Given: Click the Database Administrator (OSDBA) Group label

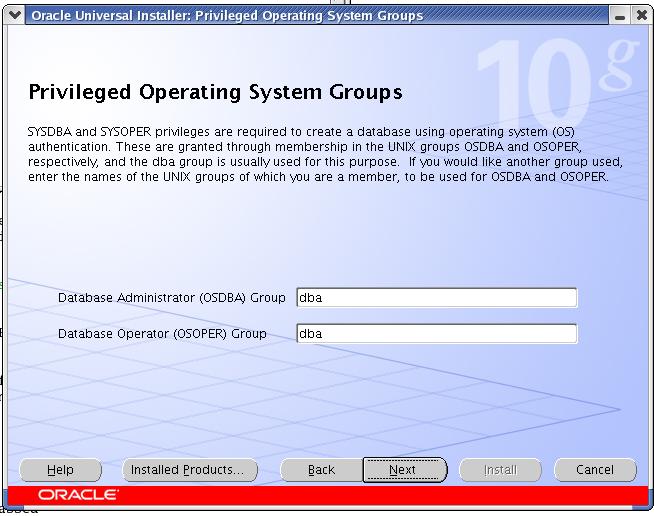Looking at the screenshot, I should tap(171, 298).
